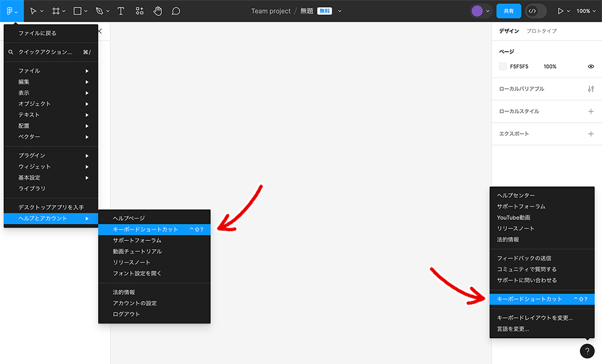Close the left panel with the X
Viewport: 602px width, 364px height.
[100, 32]
